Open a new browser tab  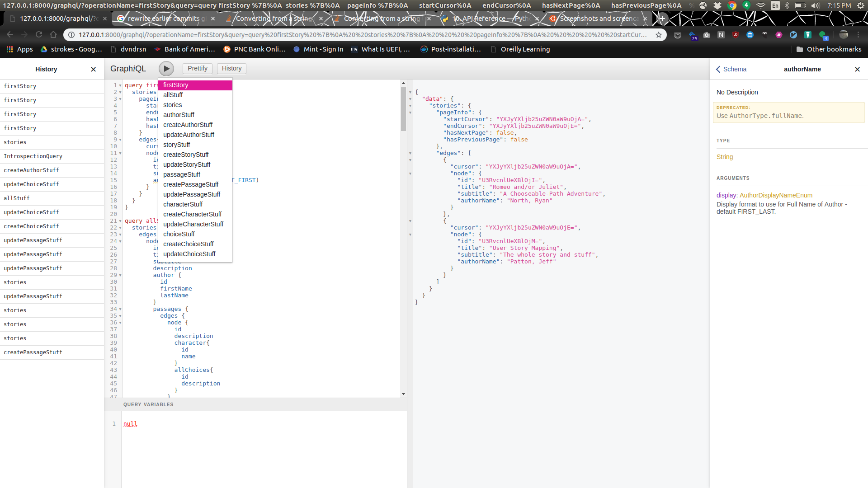pyautogui.click(x=662, y=19)
